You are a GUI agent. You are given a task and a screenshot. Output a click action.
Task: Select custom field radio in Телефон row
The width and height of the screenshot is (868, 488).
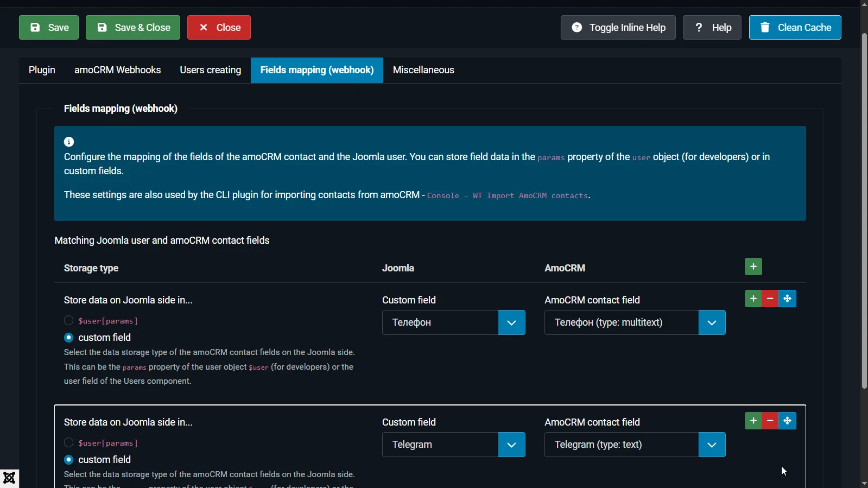coord(68,338)
